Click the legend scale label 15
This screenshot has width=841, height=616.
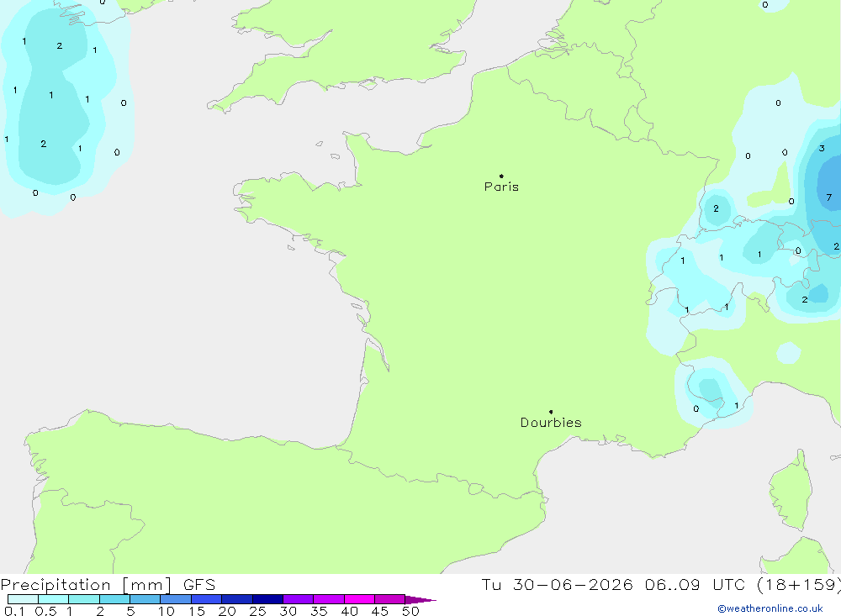196,611
